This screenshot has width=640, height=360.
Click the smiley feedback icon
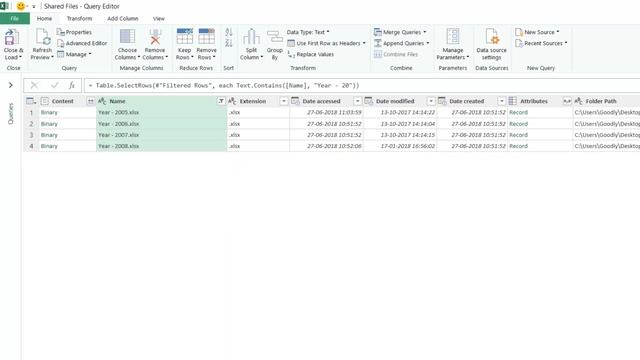coord(21,6)
